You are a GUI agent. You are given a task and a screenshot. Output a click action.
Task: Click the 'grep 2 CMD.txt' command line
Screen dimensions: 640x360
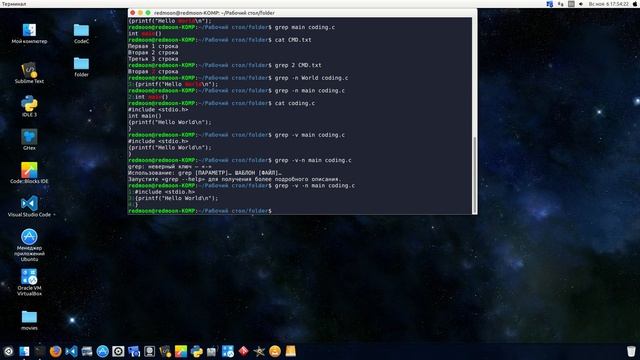[298, 65]
